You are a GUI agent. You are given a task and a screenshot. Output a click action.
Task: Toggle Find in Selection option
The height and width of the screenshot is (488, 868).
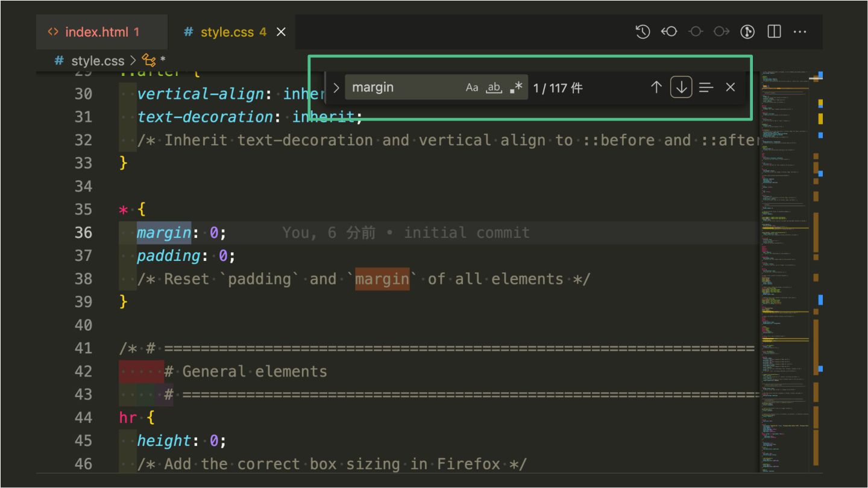(x=706, y=87)
